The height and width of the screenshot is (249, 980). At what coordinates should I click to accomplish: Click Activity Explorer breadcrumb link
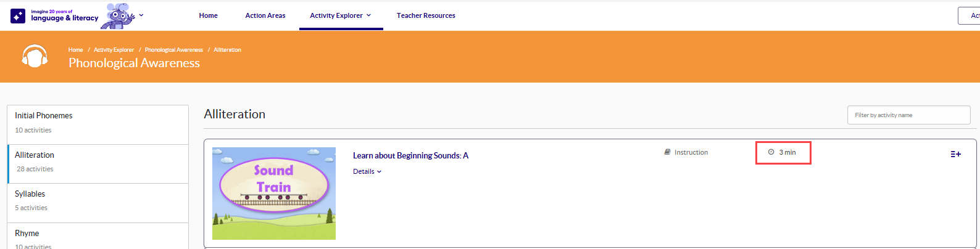click(114, 50)
